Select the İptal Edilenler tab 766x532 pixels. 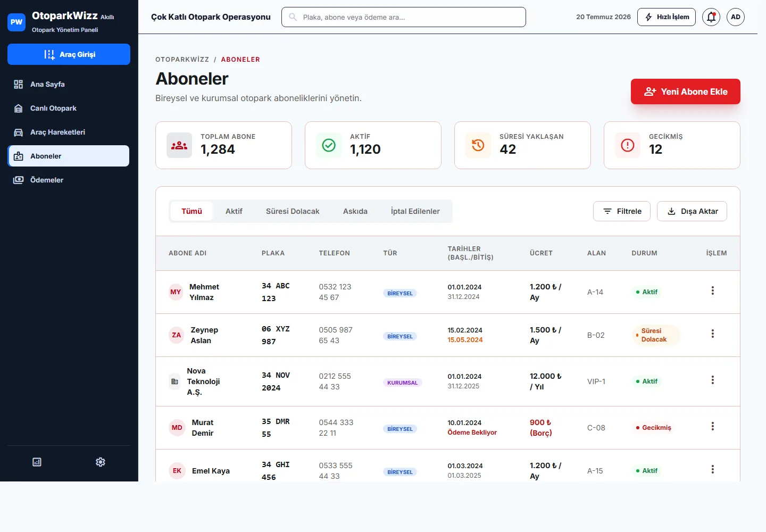[x=415, y=211]
